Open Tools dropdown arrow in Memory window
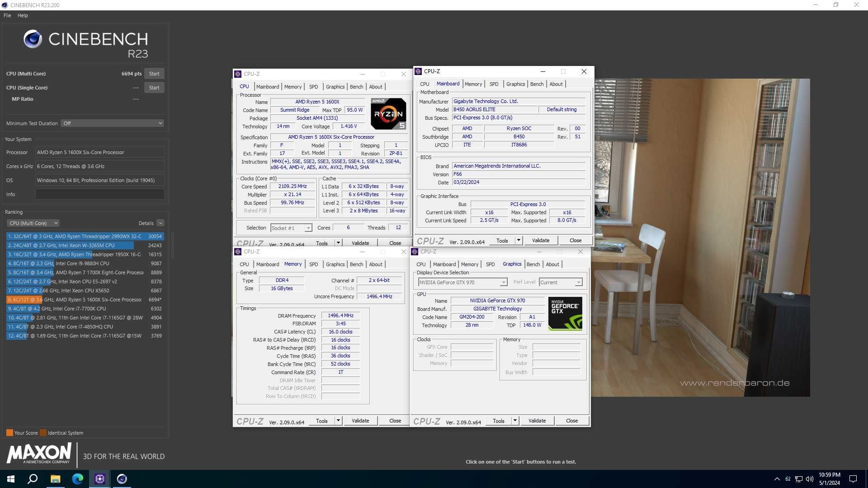The height and width of the screenshot is (488, 868). click(x=338, y=421)
